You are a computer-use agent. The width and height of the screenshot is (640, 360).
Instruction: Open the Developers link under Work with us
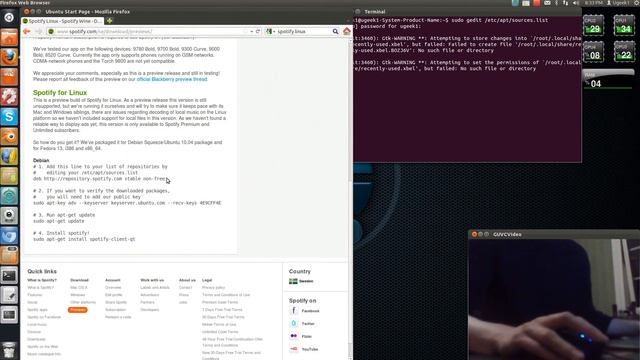click(149, 310)
